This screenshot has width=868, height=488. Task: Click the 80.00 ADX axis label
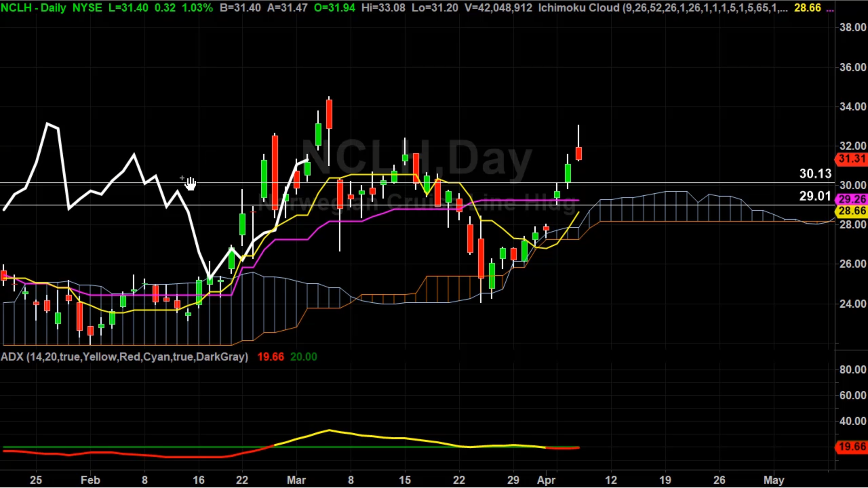coord(853,370)
